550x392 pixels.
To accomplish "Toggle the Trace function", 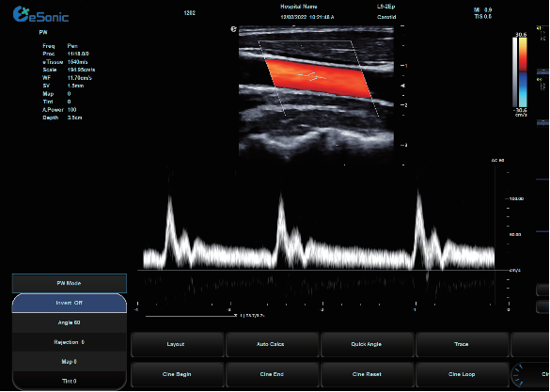I will tap(462, 344).
